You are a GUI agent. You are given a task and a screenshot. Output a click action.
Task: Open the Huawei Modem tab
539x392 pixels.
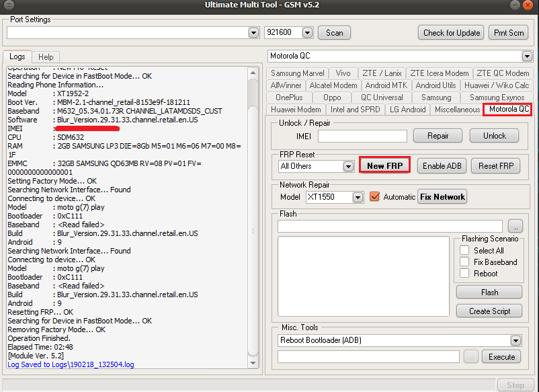[x=296, y=110]
